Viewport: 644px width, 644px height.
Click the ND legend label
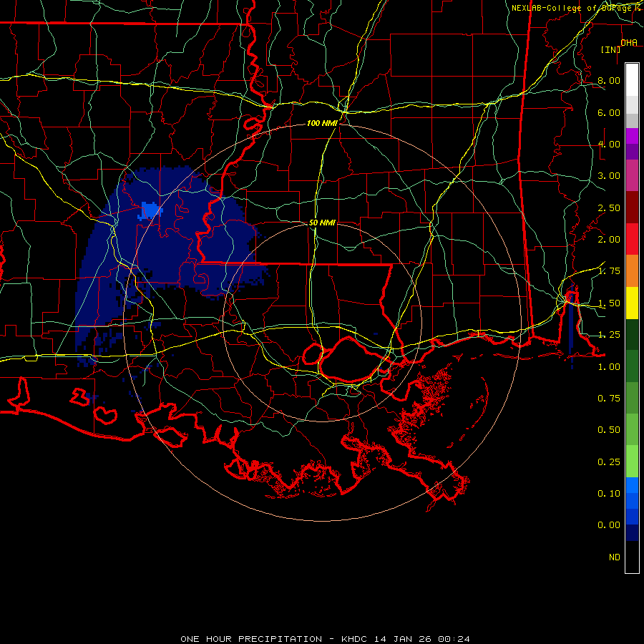[615, 557]
